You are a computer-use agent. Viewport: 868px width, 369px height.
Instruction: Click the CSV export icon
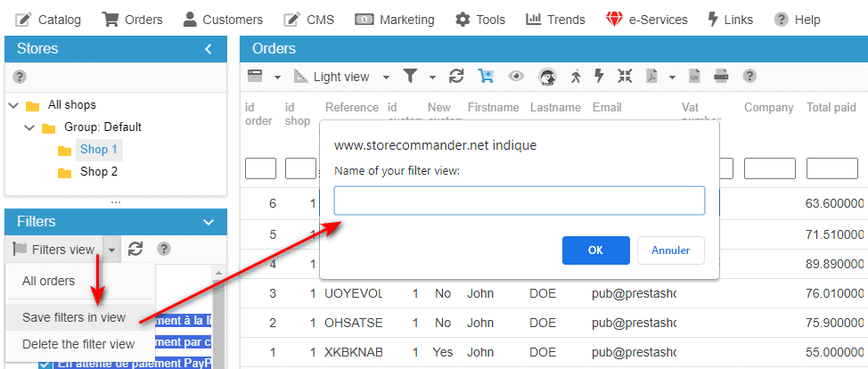pyautogui.click(x=694, y=77)
